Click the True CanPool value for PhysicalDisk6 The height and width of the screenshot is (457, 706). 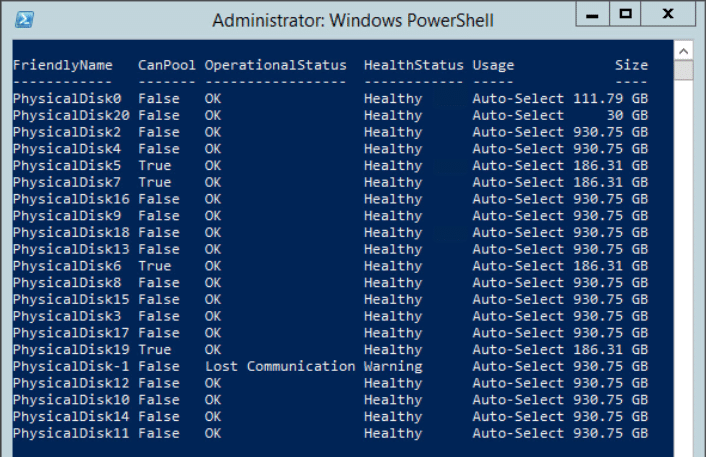click(154, 266)
